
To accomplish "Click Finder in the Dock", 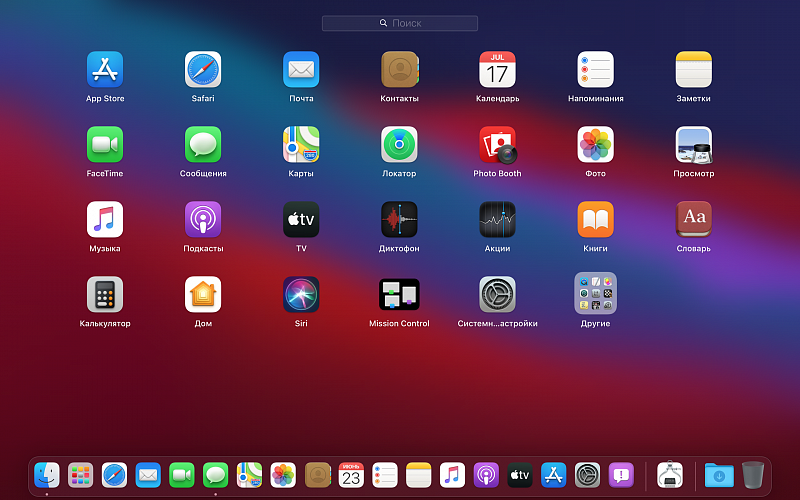I will [47, 475].
